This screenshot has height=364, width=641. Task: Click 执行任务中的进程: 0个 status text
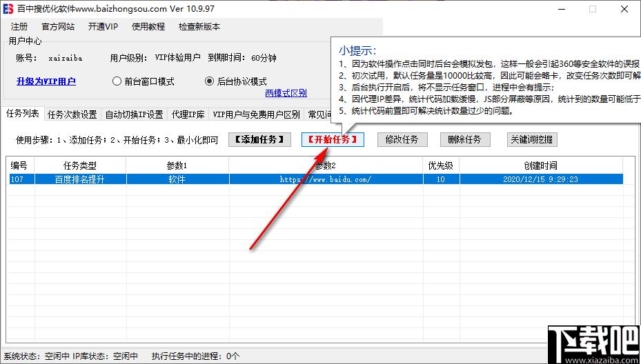[195, 356]
